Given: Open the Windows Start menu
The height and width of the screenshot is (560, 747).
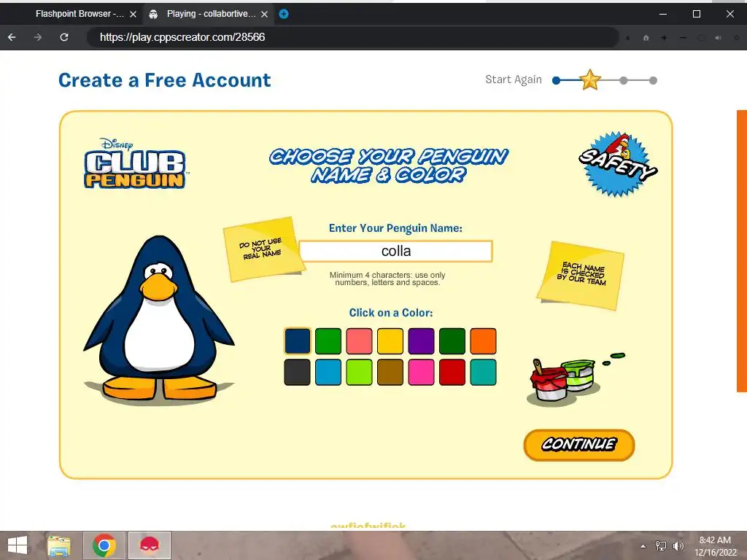Looking at the screenshot, I should click(x=18, y=545).
